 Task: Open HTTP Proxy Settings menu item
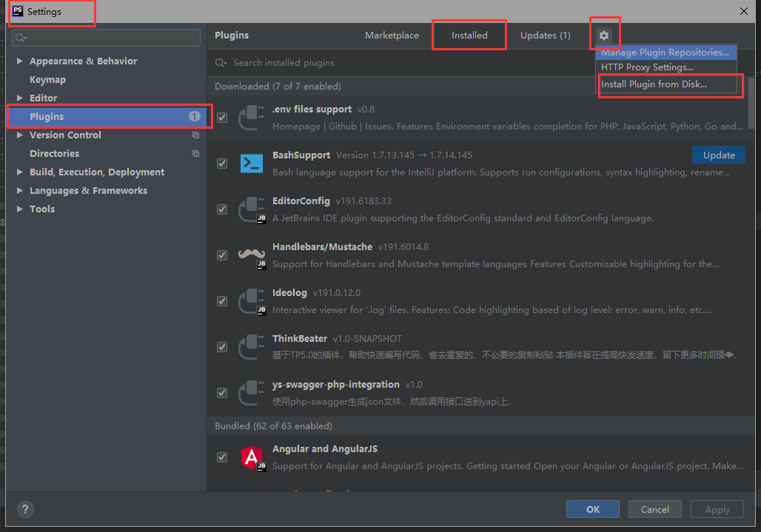666,67
